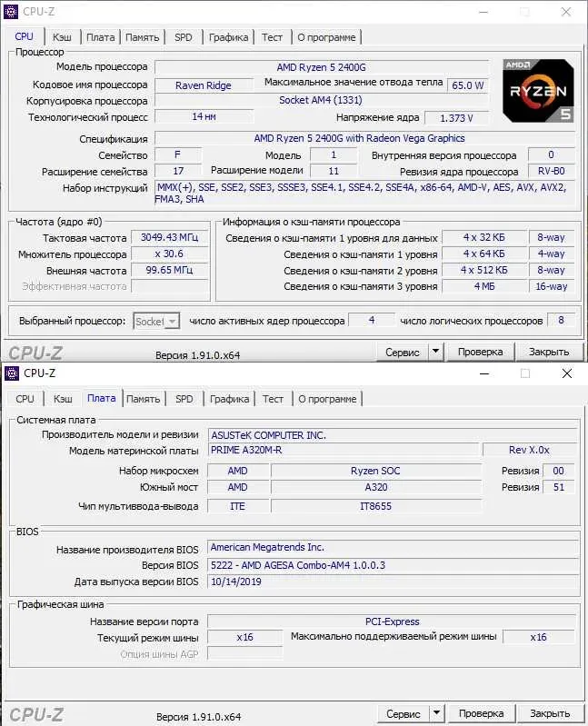
Task: Open the Сервис dropdown arrow in the bottom window
Action: 436,713
